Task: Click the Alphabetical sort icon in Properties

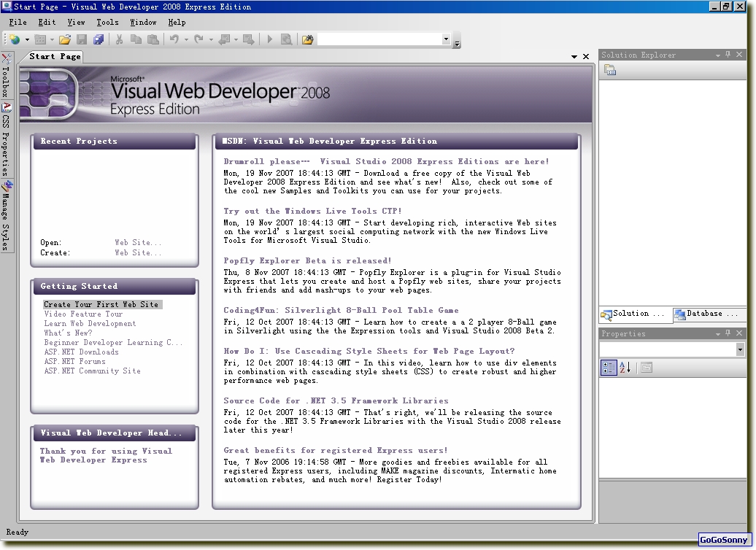Action: click(x=625, y=368)
